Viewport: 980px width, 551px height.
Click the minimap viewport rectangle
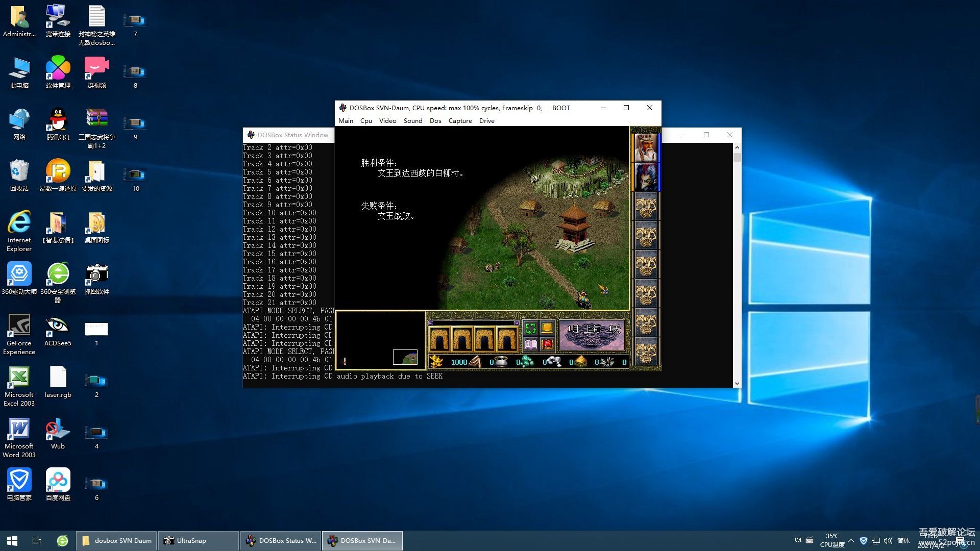(x=405, y=357)
